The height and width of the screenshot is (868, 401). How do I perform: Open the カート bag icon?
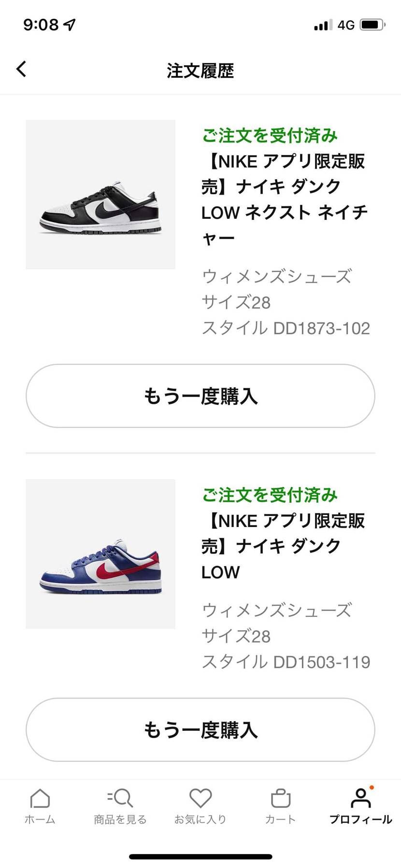(281, 798)
